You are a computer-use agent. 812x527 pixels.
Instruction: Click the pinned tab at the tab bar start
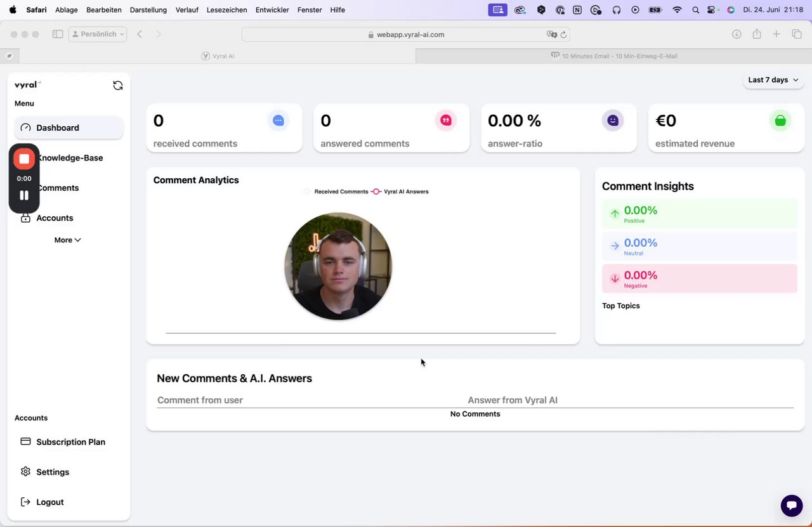(10, 56)
